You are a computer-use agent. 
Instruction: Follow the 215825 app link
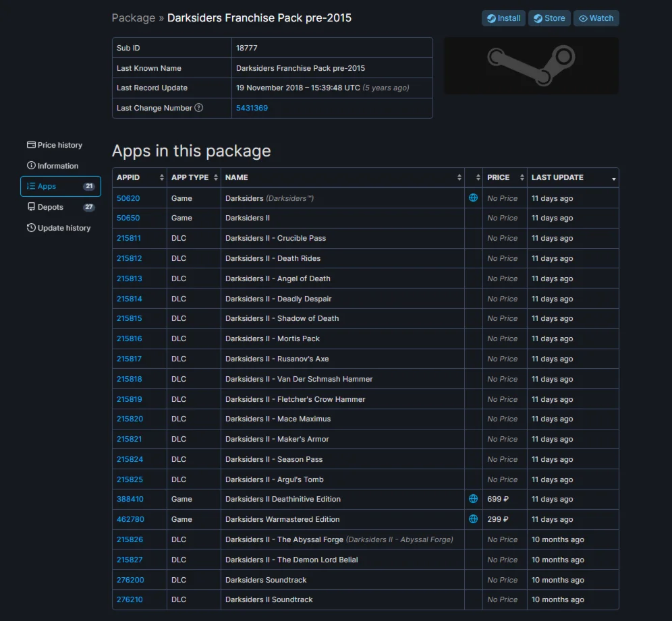click(130, 479)
